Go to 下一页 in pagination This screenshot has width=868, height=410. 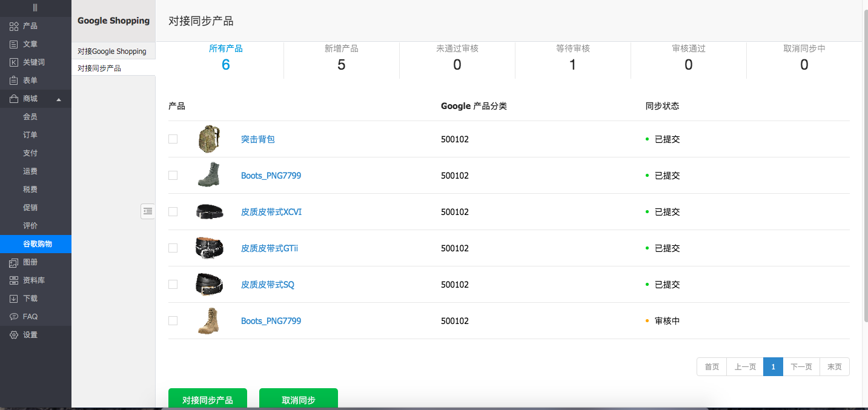click(x=801, y=367)
